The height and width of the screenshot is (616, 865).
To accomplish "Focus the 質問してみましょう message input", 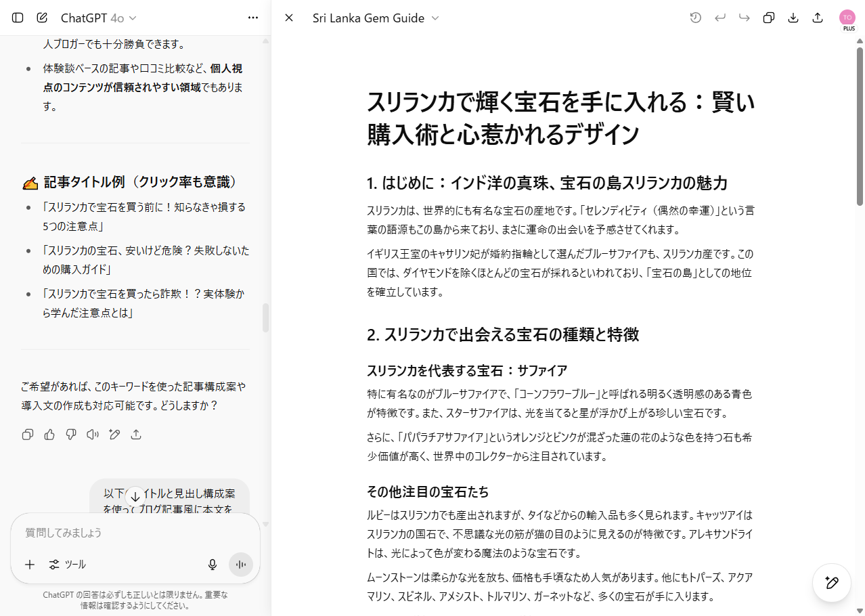I will pyautogui.click(x=135, y=533).
